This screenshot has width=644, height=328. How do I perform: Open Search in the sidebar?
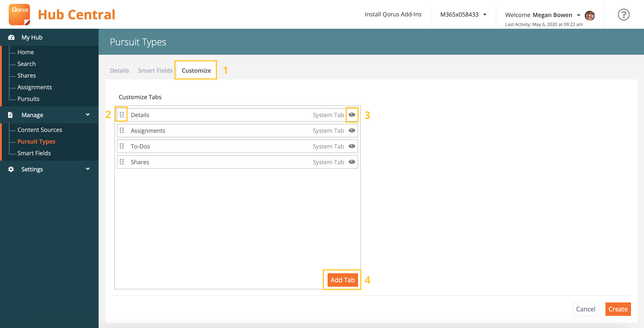pos(26,64)
